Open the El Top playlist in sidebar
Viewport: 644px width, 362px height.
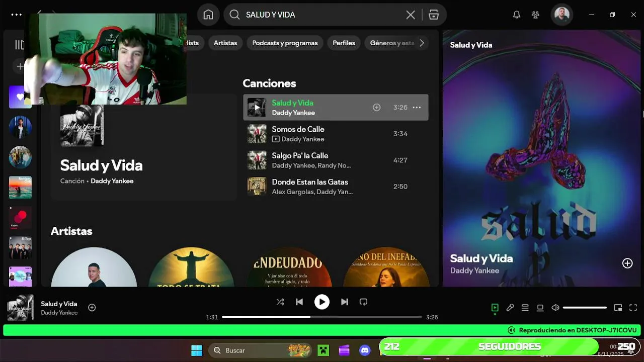coord(20,247)
